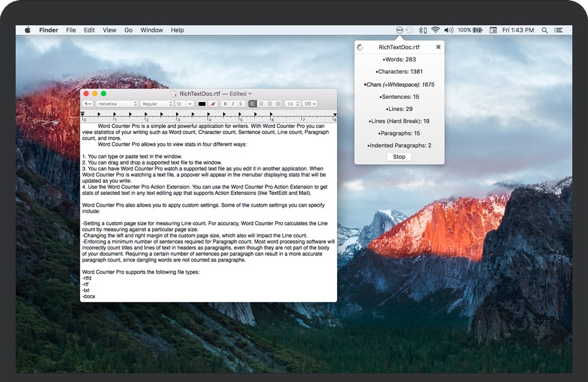Open the Time Machine menu bar icon
This screenshot has height=382, width=588.
point(410,30)
